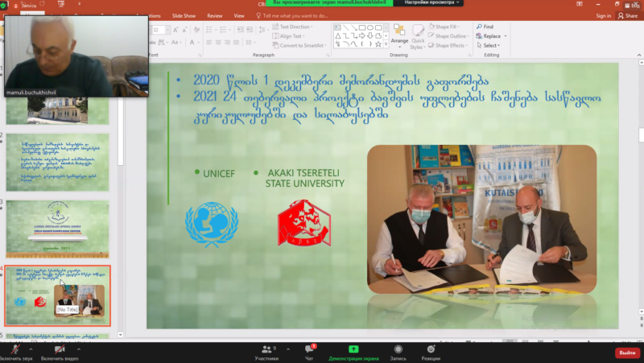Open the Реакции reactions menu
The height and width of the screenshot is (363, 644).
[431, 353]
